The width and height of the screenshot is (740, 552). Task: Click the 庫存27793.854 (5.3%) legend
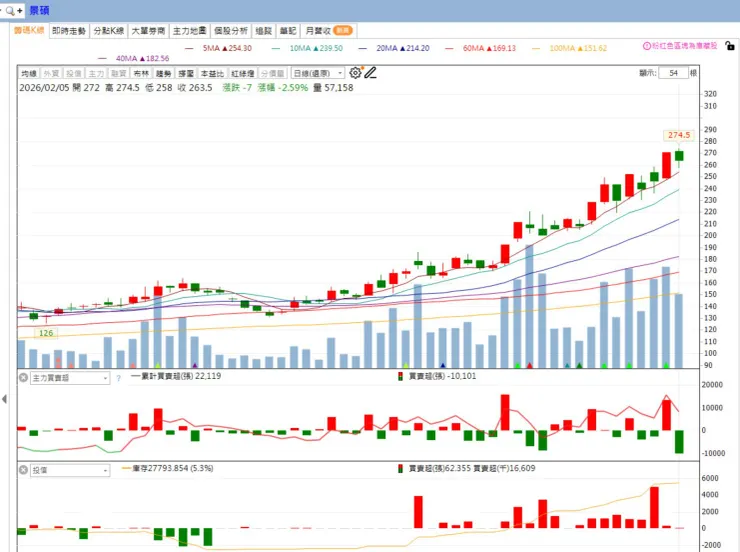(168, 468)
